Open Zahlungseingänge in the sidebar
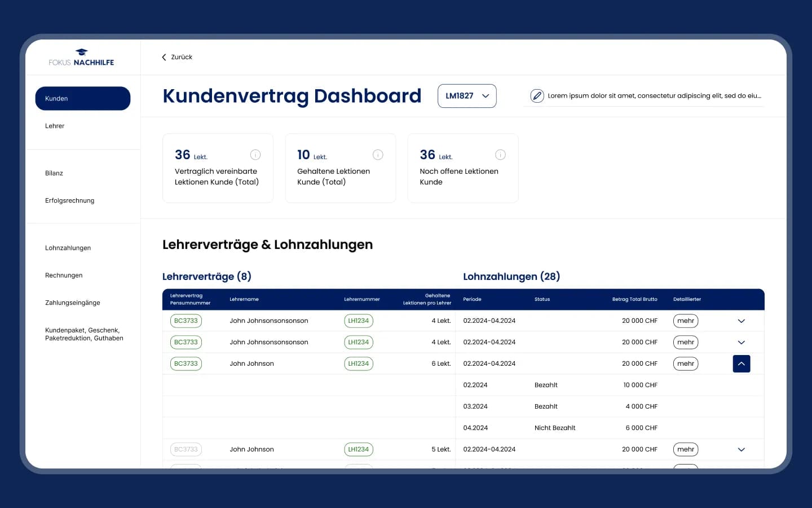812x508 pixels. pos(73,303)
